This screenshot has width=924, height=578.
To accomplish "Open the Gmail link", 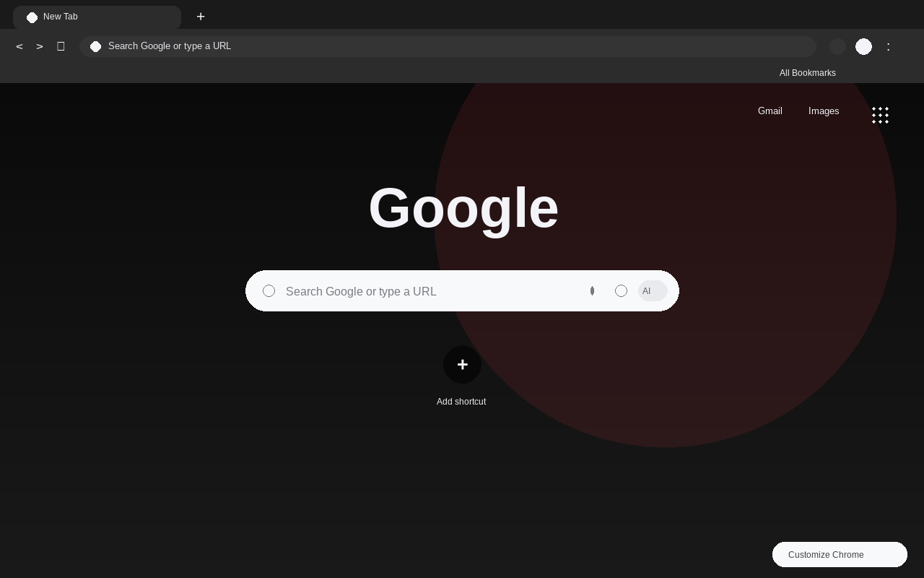I will coord(770,111).
